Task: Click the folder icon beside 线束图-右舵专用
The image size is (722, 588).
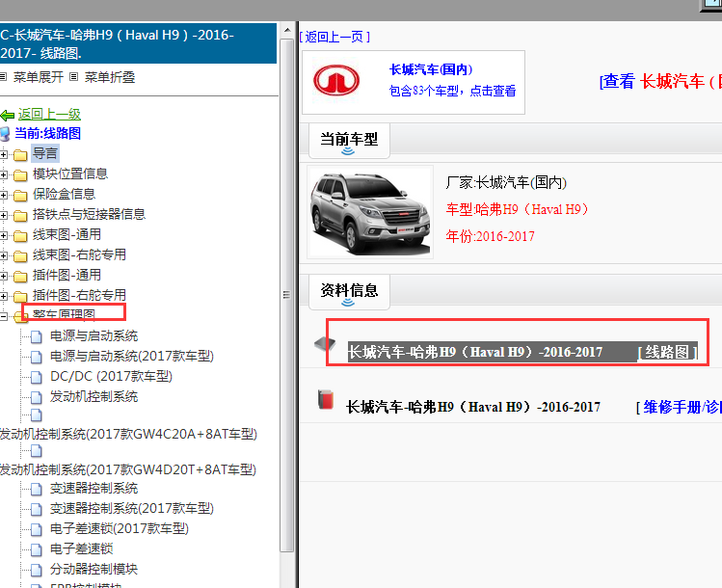Action: click(x=20, y=256)
